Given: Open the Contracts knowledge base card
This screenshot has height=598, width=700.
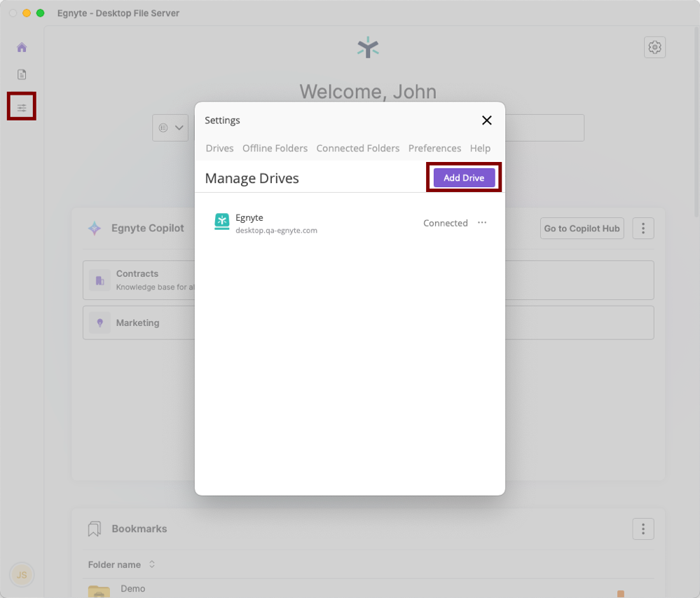Looking at the screenshot, I should pos(369,280).
